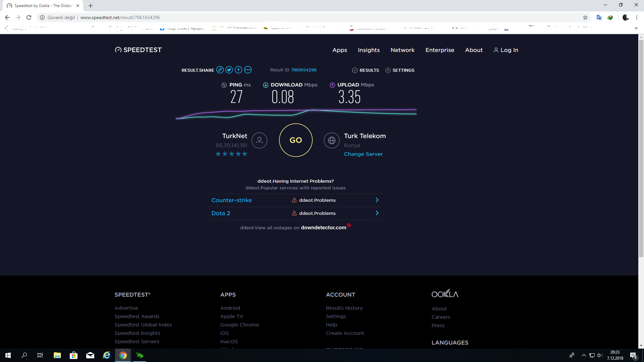Rate TurkNet with five stars
The image size is (644, 362).
(245, 154)
